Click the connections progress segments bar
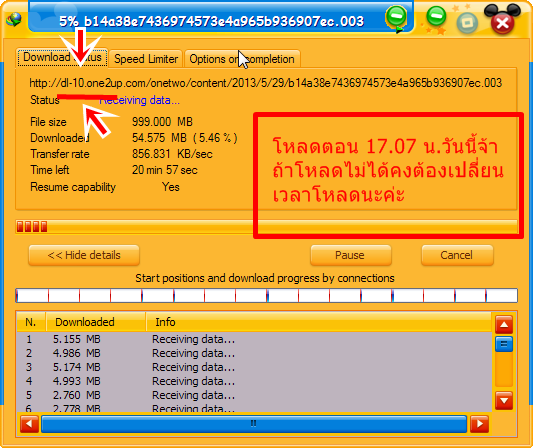 (266, 295)
